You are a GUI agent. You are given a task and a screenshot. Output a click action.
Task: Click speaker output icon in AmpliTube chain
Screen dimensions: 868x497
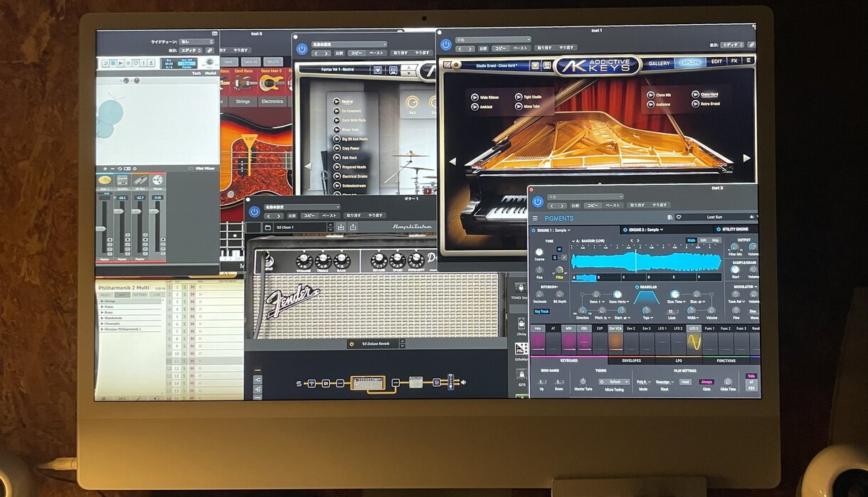463,383
